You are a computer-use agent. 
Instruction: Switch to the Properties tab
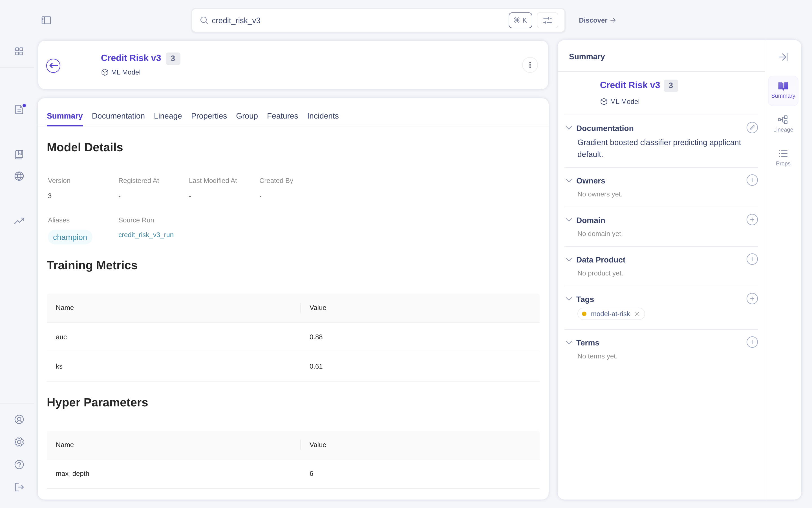point(209,116)
